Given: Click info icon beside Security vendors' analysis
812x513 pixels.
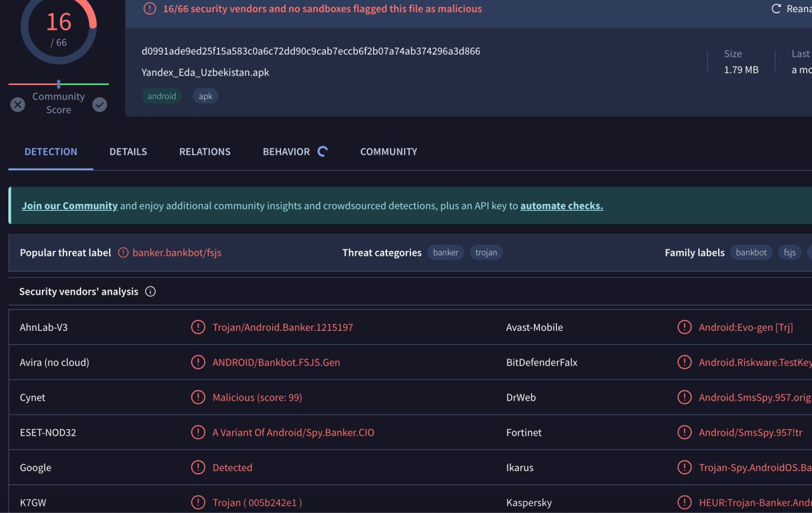Looking at the screenshot, I should click(150, 291).
